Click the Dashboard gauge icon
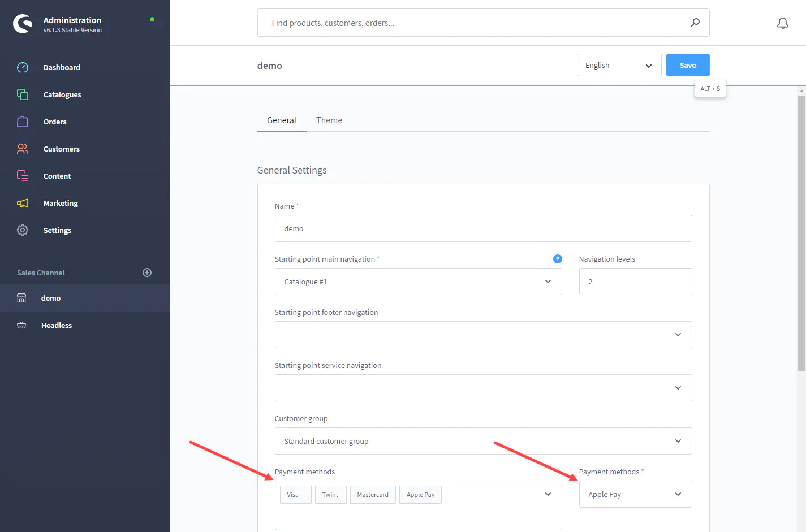 (23, 67)
